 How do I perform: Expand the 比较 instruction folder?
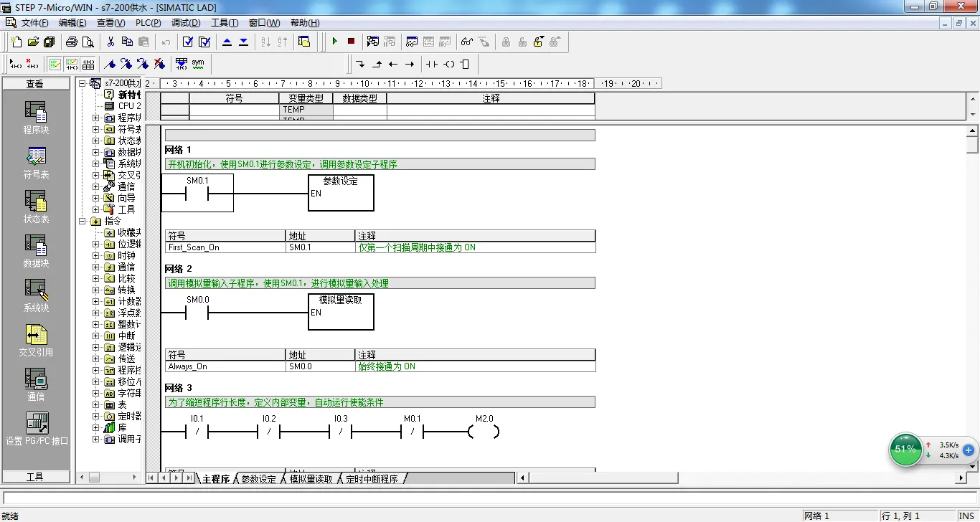[96, 278]
